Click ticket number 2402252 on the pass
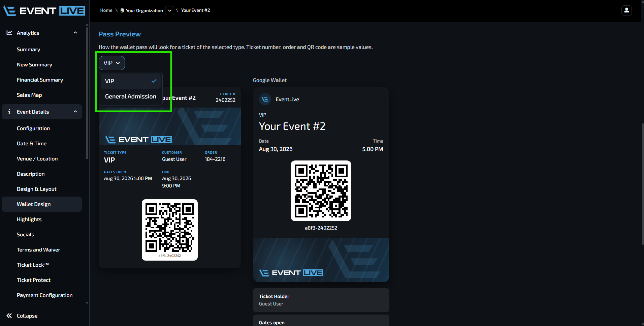Image resolution: width=644 pixels, height=326 pixels. coord(226,100)
